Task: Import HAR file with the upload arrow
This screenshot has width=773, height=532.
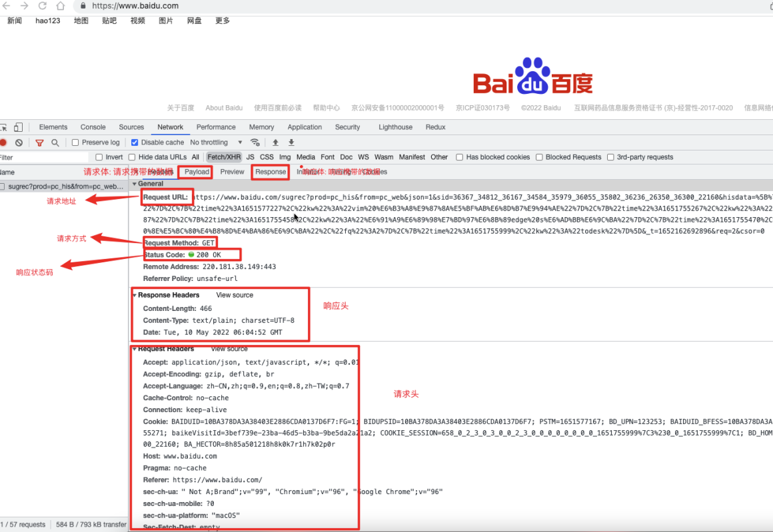Action: click(x=276, y=142)
